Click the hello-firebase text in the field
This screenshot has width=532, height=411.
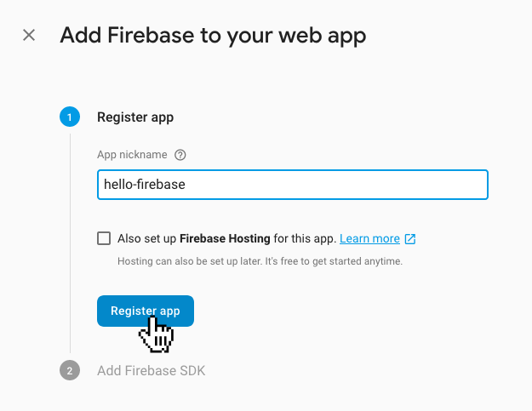click(x=144, y=185)
